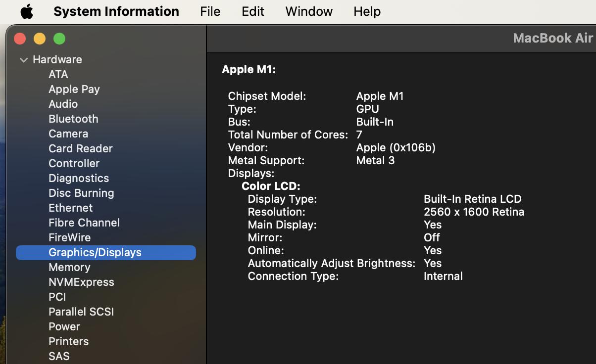Click the Apple M1: heading
This screenshot has height=364, width=596.
249,69
